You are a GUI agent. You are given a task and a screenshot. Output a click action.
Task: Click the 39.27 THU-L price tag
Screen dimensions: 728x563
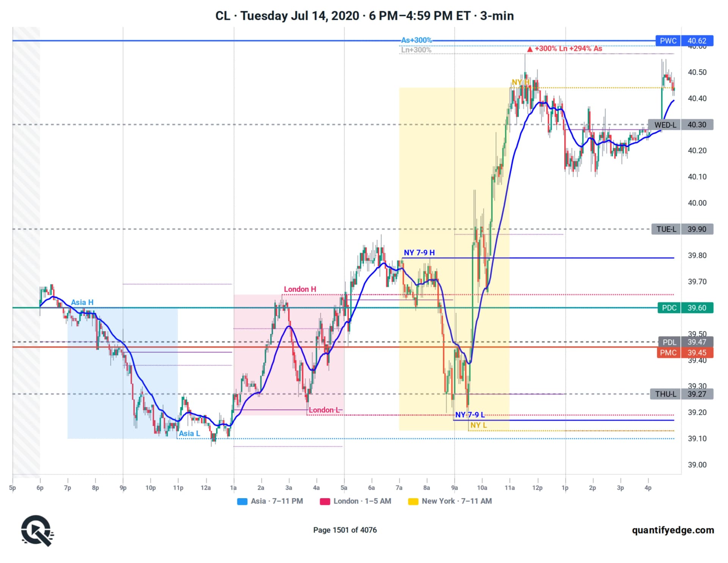click(697, 394)
